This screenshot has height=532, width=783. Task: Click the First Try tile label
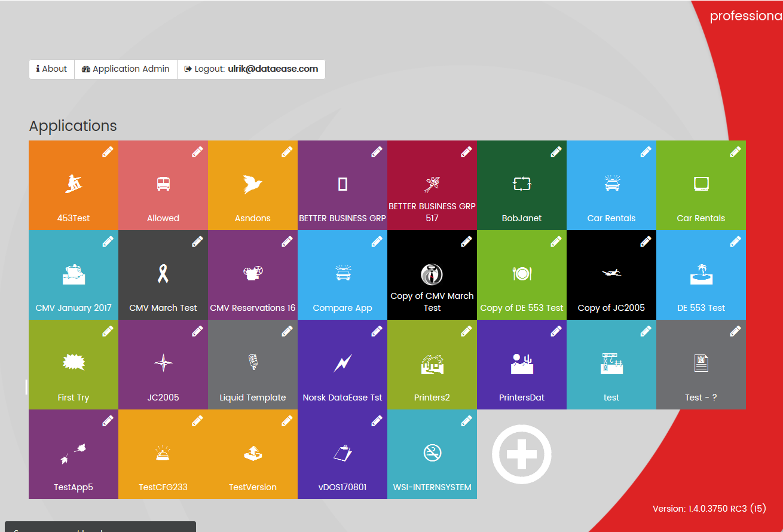coord(74,398)
